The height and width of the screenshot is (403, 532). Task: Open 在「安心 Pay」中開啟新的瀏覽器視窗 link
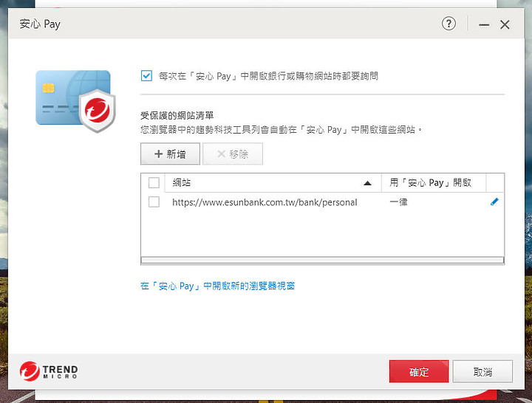[217, 286]
